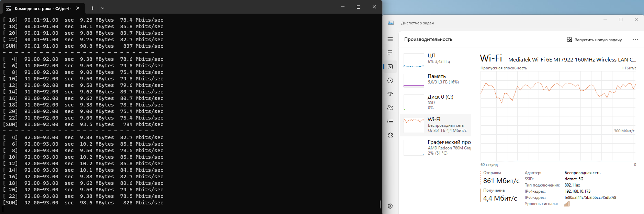The height and width of the screenshot is (214, 644).
Task: Open Task Manager navigation hamburger menu
Action: pyautogui.click(x=390, y=39)
